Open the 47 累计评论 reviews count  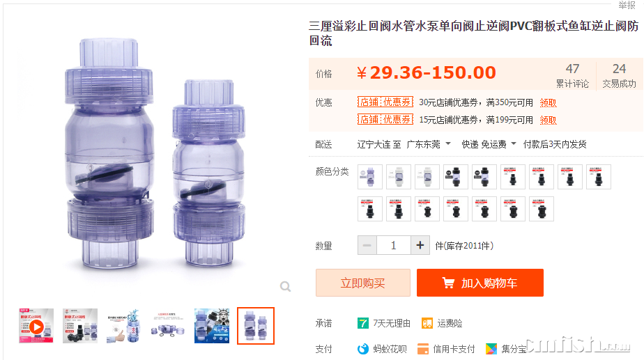572,75
